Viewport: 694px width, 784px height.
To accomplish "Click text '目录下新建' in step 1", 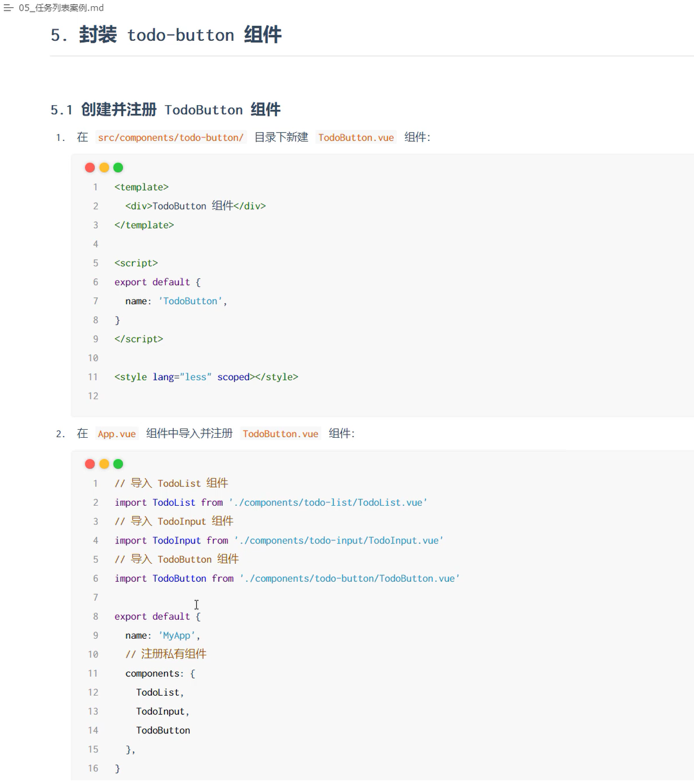I will [x=281, y=137].
